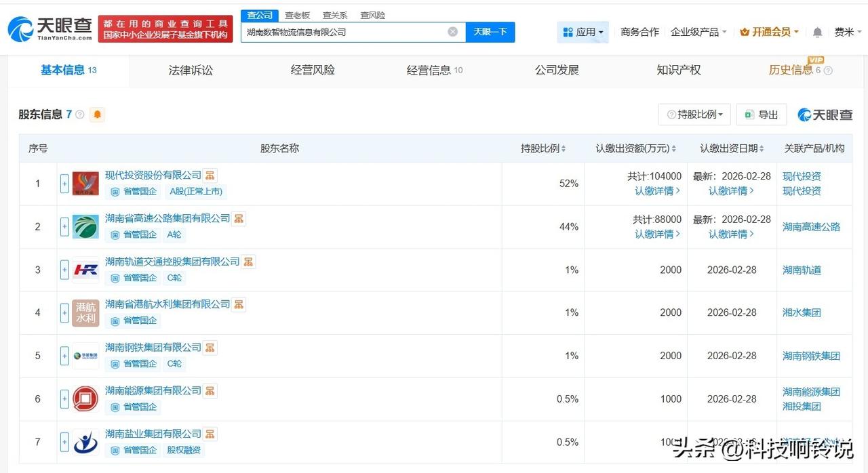Open the 商务合作 link
Image resolution: width=868 pixels, height=473 pixels.
tap(639, 32)
